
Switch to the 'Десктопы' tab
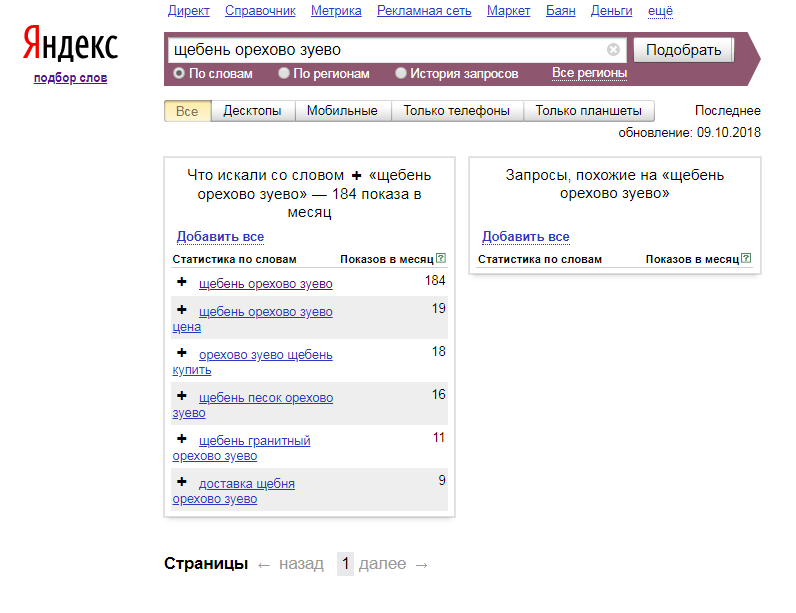[252, 111]
